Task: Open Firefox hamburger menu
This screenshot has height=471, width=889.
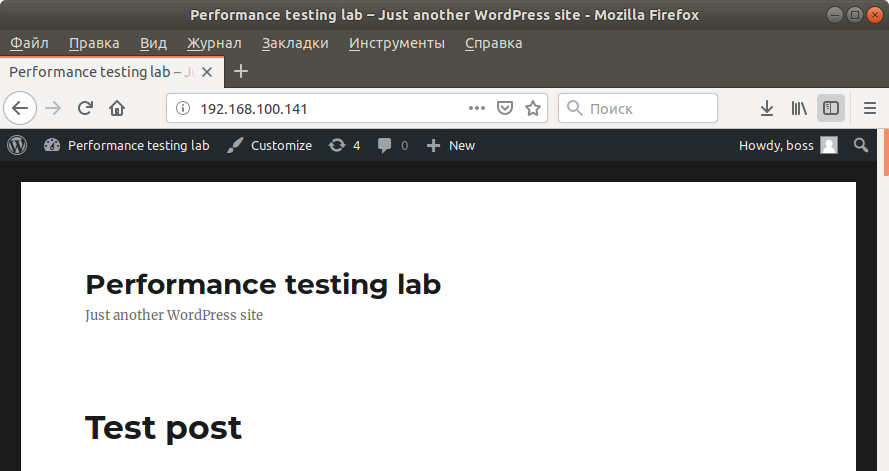Action: click(870, 108)
